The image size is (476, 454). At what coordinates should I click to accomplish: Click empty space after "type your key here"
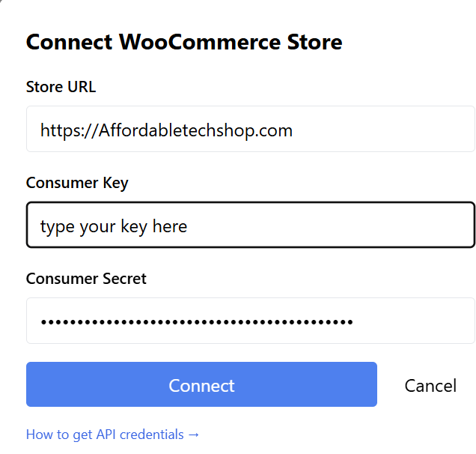(329, 225)
